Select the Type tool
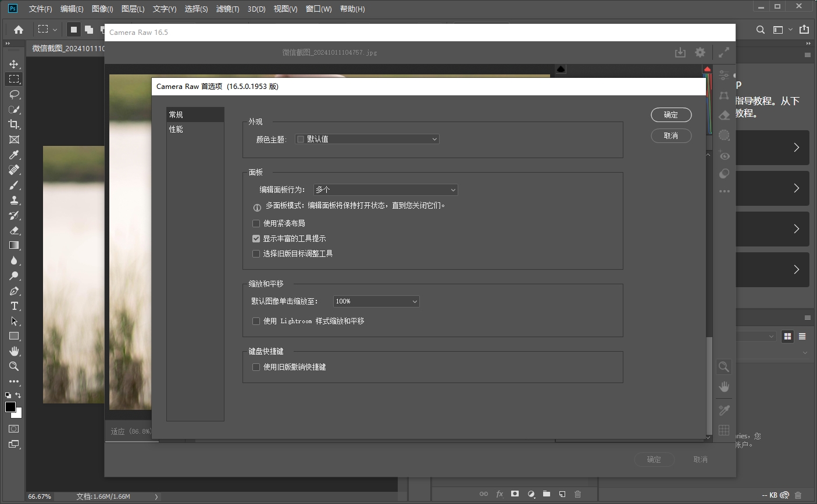 click(14, 306)
